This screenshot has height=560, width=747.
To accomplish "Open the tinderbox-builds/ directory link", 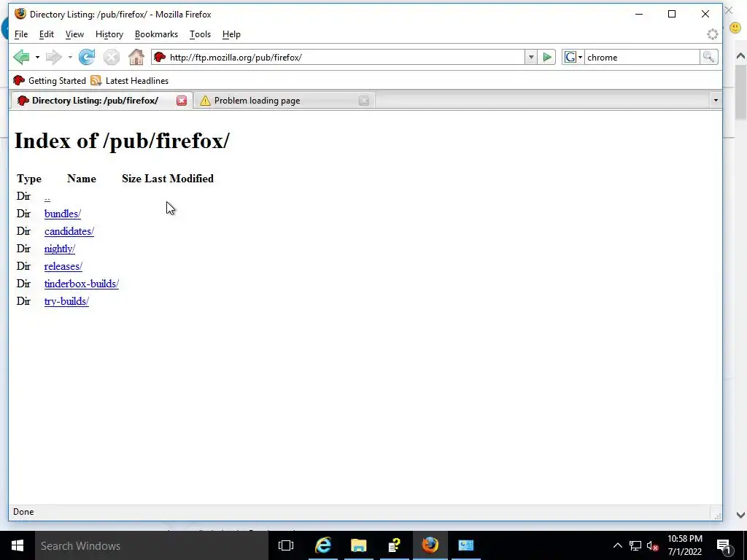I will coord(82,284).
